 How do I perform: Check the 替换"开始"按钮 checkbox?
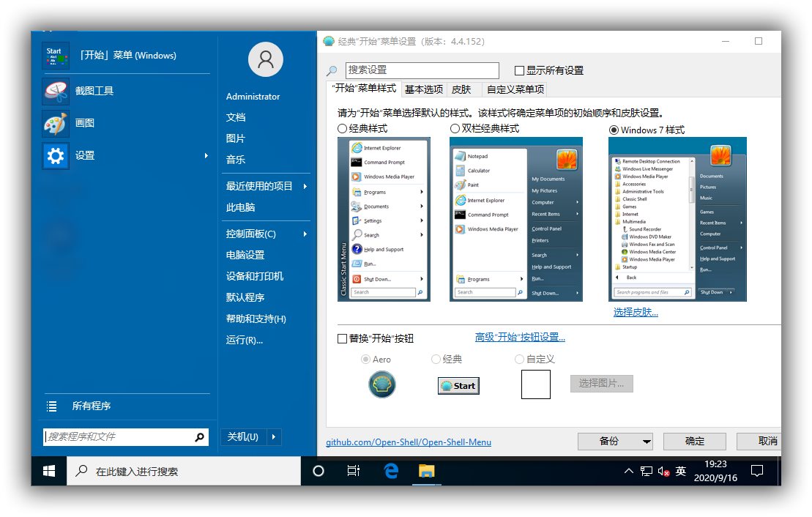tap(343, 339)
